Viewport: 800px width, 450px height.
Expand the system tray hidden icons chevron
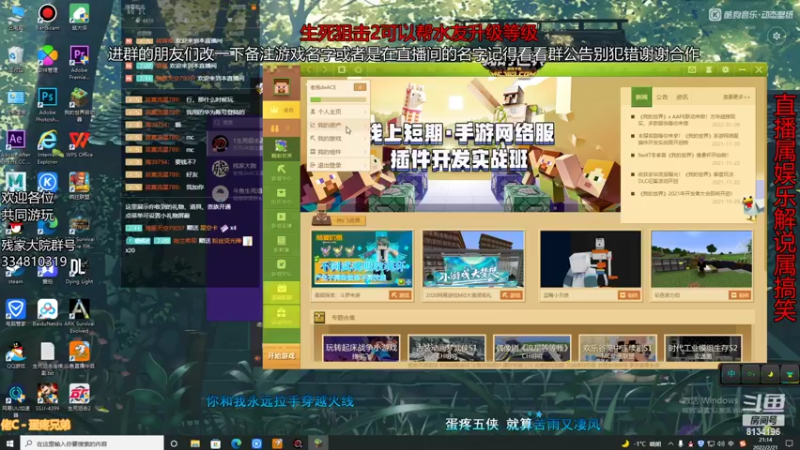point(670,443)
